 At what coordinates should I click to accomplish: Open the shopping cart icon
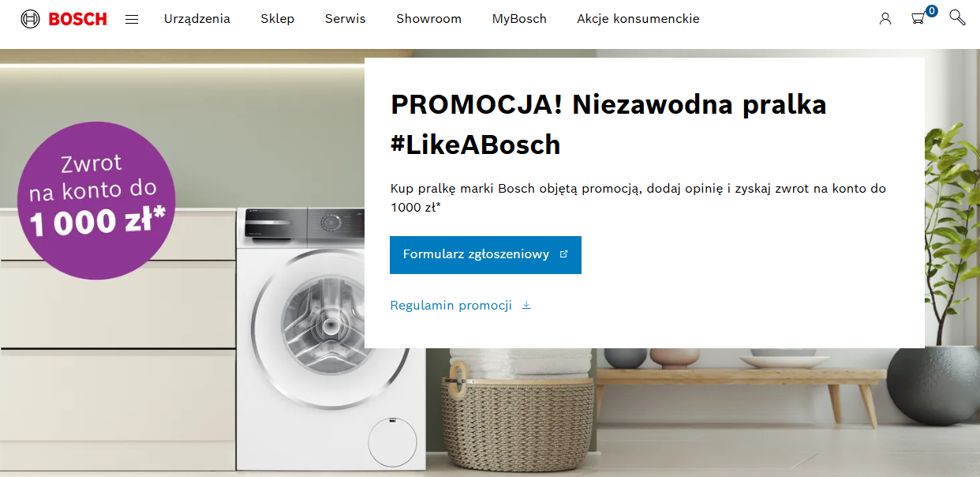(918, 19)
